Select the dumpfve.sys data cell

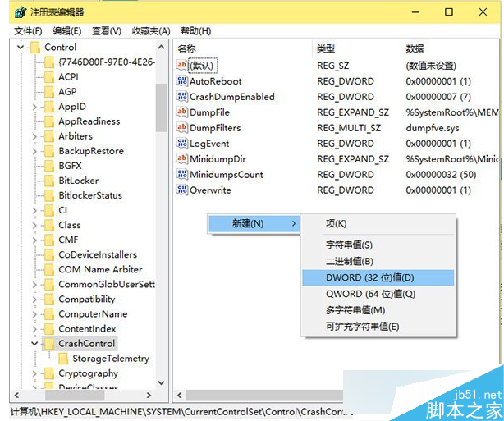[x=433, y=128]
